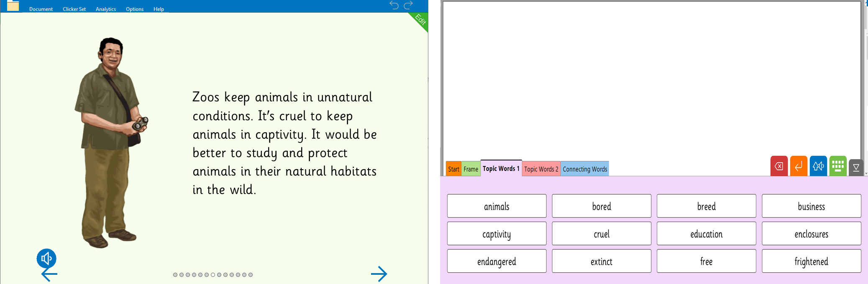Click the redo arrow icon
The height and width of the screenshot is (284, 868).
[408, 5]
